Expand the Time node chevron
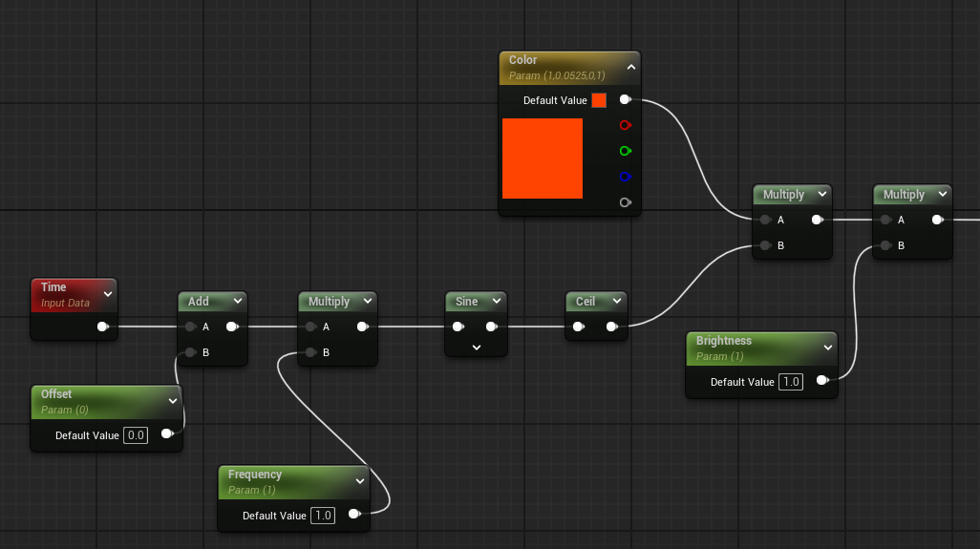Viewport: 980px width, 549px height. pyautogui.click(x=108, y=294)
